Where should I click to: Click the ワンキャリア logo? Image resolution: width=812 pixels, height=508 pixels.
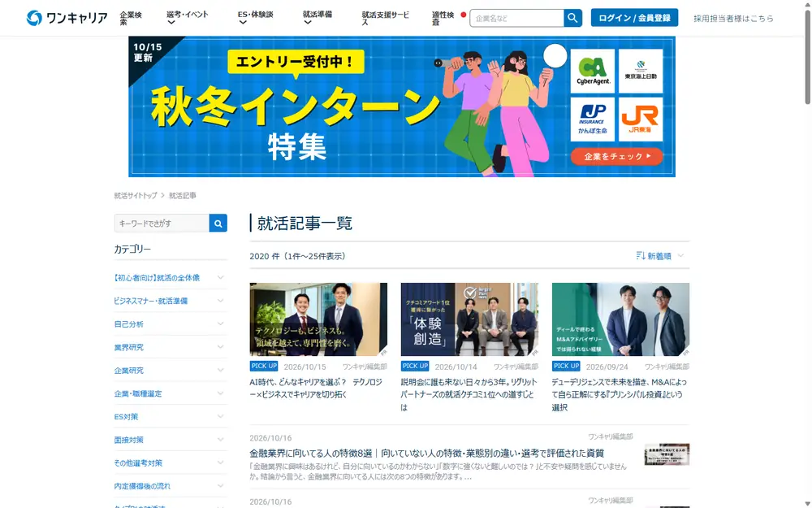(x=67, y=18)
